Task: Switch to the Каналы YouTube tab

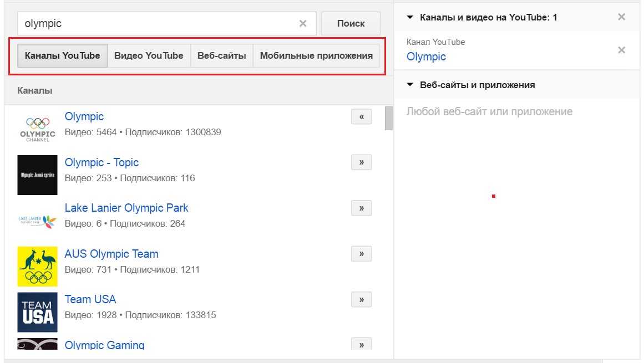Action: pos(63,55)
